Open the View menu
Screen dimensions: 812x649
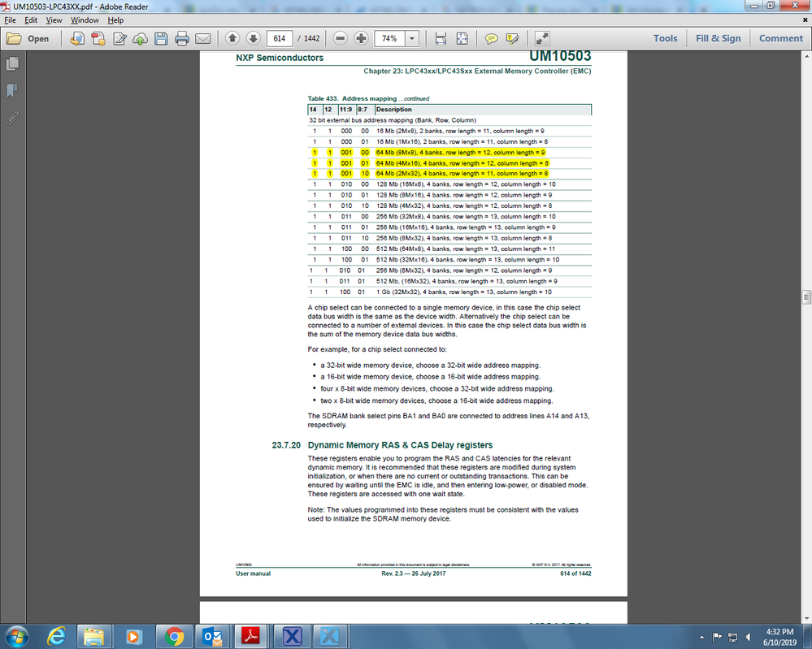pyautogui.click(x=54, y=20)
